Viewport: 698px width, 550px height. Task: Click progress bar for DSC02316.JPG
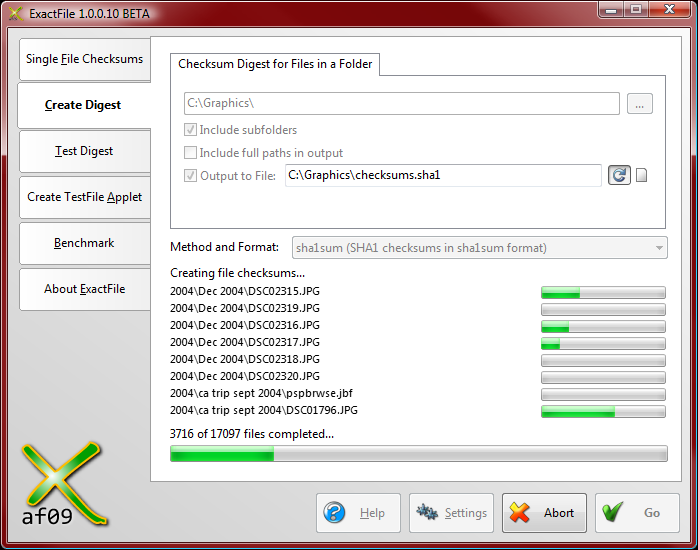coord(603,326)
